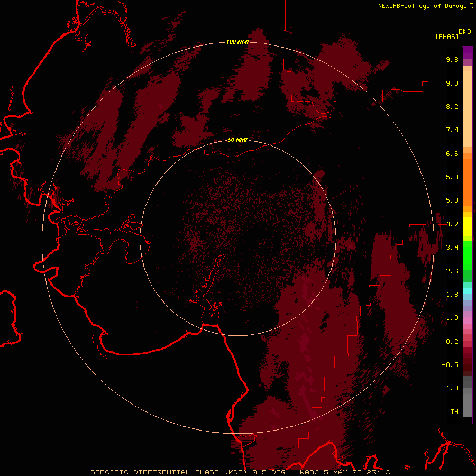This screenshot has height=476, width=476.
Task: Click the 1.0 scale value
Action: coord(452,318)
